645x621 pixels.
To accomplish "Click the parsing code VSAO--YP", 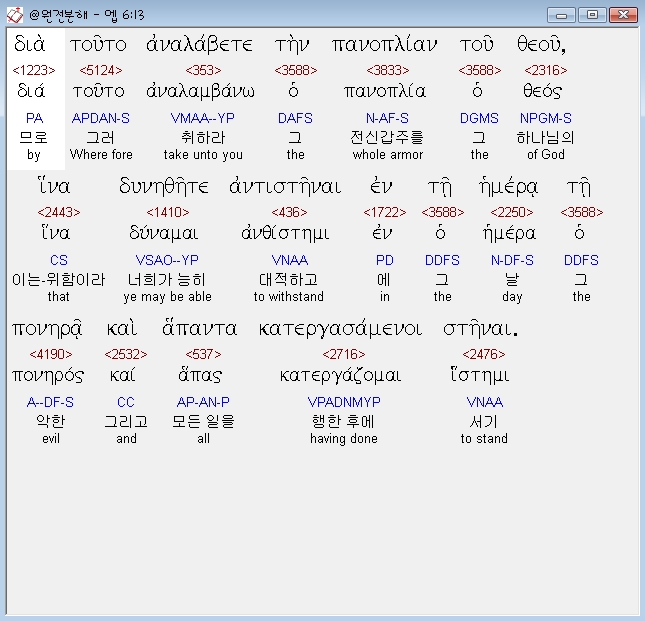I will (x=167, y=260).
